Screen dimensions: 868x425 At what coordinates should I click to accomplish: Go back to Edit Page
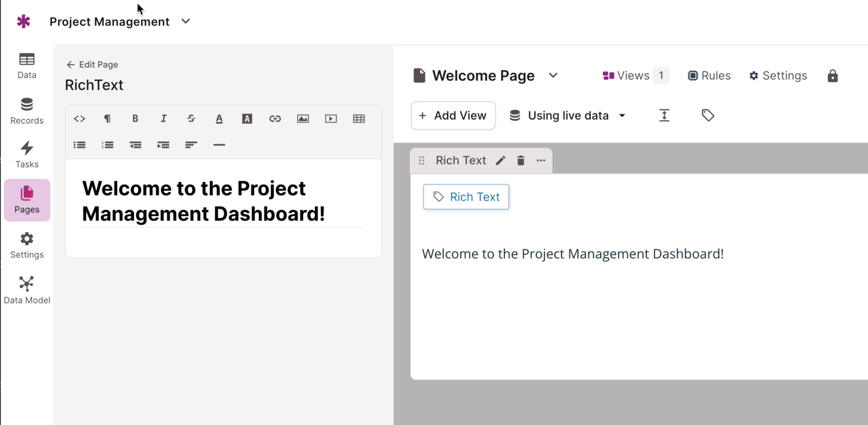point(92,65)
